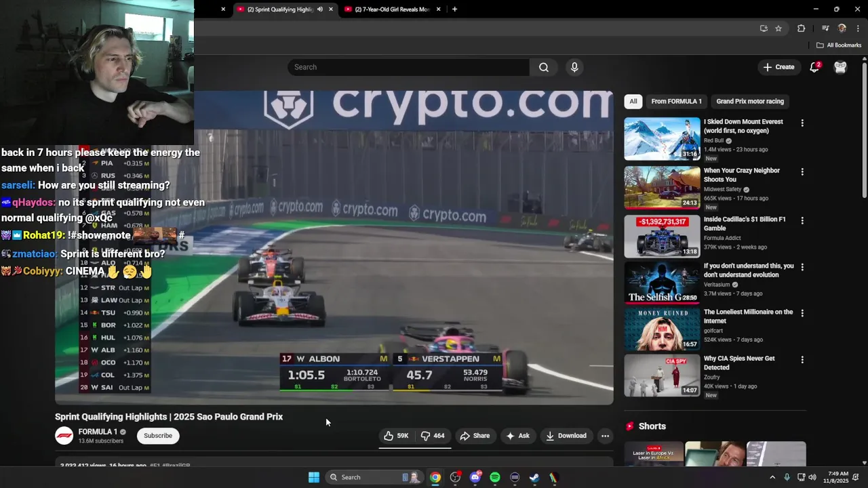Viewport: 868px width, 488px height.
Task: Open Mount Everest ski video thumbnail
Action: 662,139
